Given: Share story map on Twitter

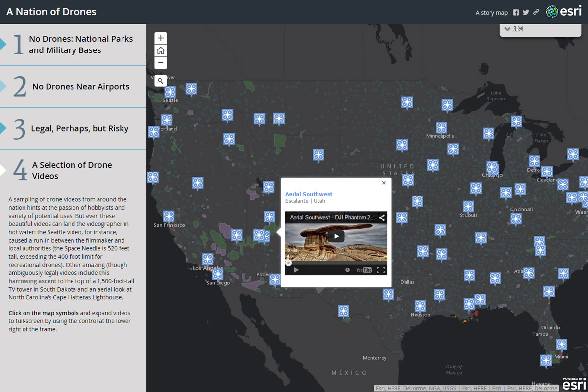Looking at the screenshot, I should 526,13.
